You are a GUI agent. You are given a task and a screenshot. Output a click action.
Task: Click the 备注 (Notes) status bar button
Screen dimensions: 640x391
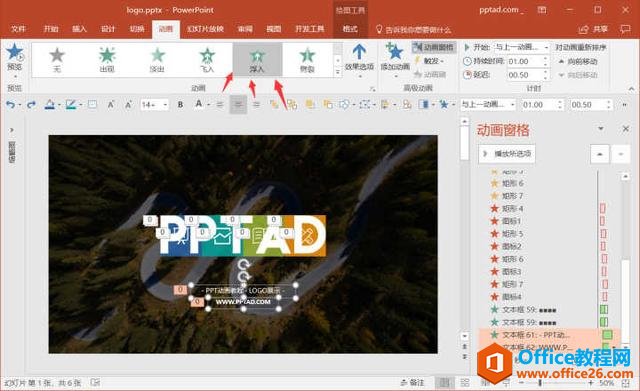[x=412, y=382]
